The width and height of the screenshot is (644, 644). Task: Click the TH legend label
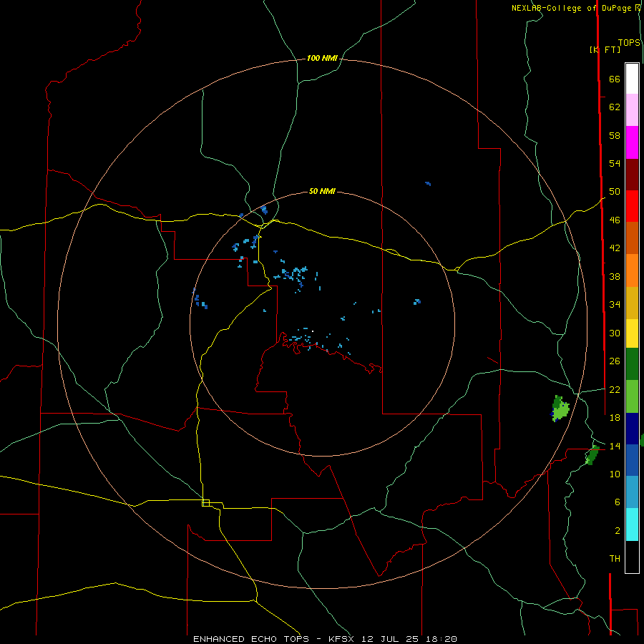[615, 559]
